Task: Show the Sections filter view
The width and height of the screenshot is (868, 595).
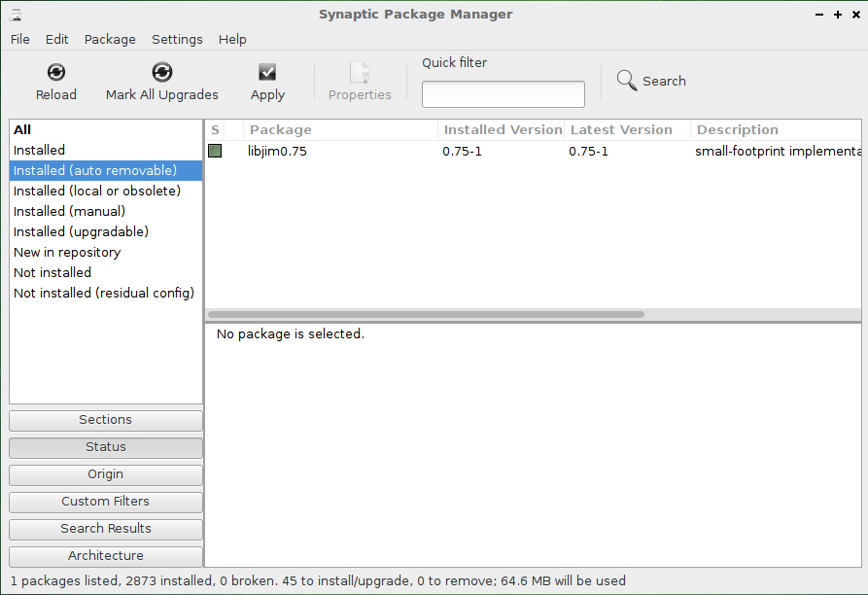Action: (106, 420)
